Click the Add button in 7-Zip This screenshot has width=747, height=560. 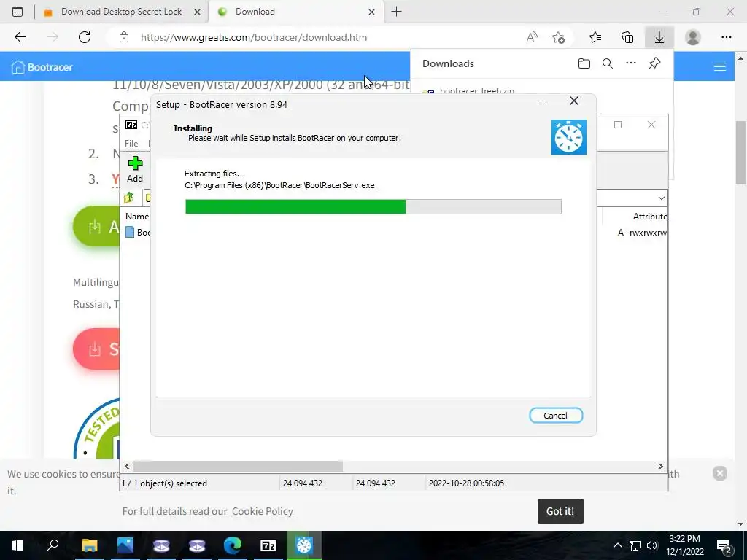coord(135,169)
